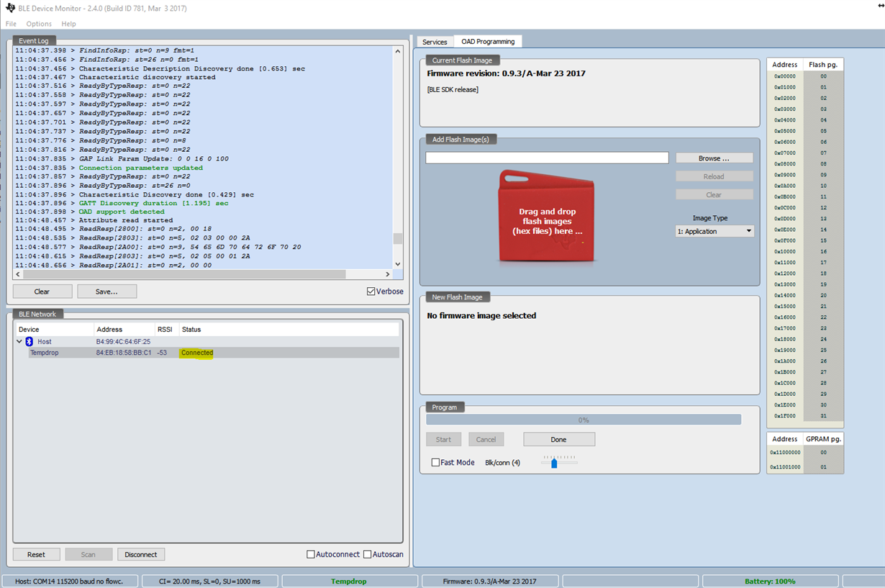Click the Bluetooth icon beside Host
Viewport: 885px width, 588px height.
[29, 341]
